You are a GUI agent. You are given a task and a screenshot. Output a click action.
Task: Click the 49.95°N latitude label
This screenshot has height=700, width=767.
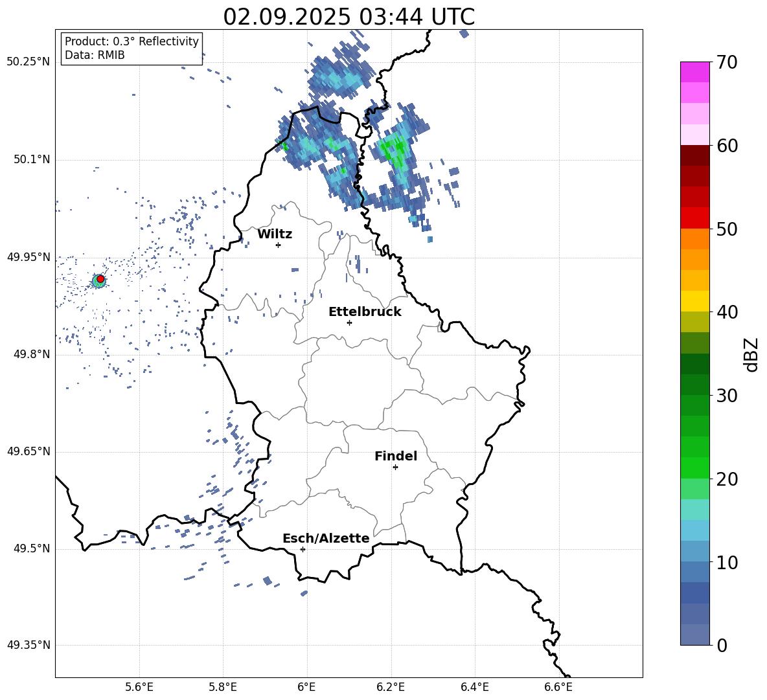point(29,257)
